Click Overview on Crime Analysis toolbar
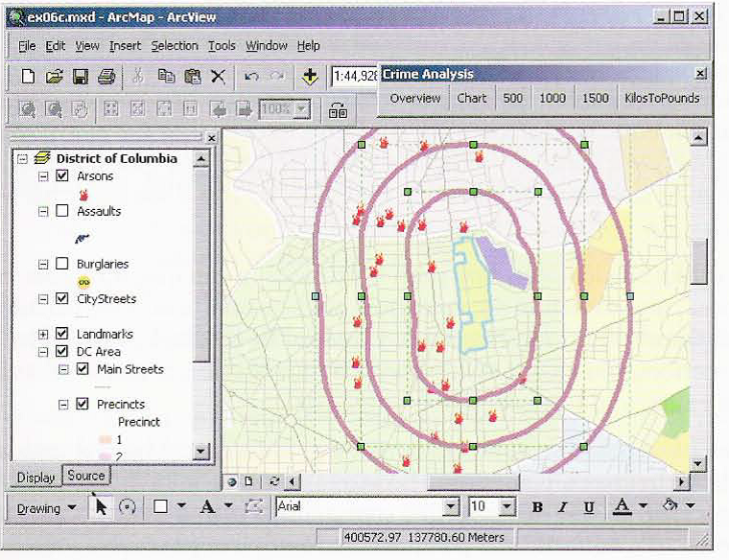 tap(415, 98)
